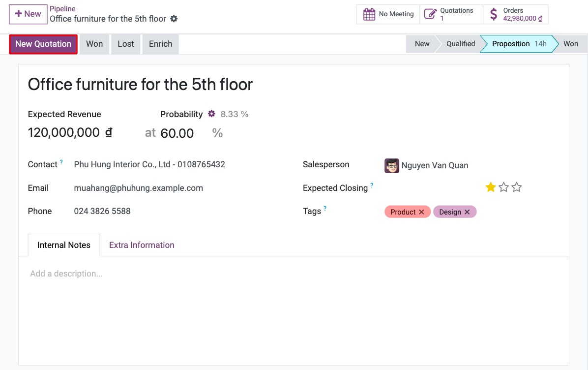Screen dimensions: 588x370
Task: Click the + New button
Action: point(28,14)
